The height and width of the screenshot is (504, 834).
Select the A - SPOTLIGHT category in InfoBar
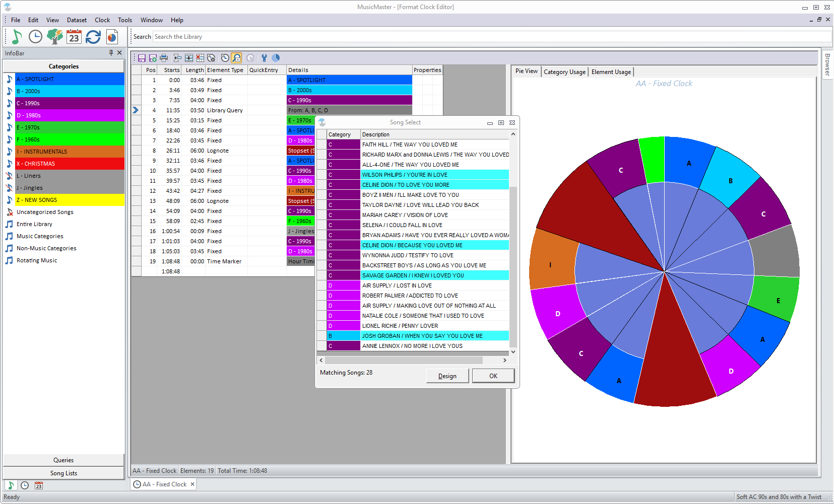click(70, 79)
